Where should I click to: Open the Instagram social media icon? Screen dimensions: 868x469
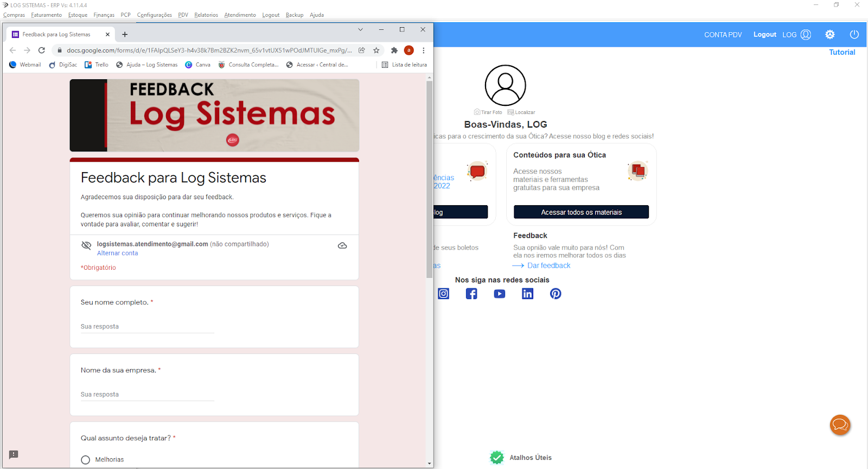point(444,294)
